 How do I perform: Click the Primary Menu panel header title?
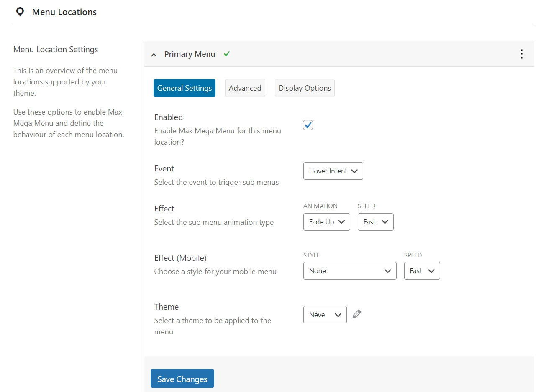click(x=190, y=54)
